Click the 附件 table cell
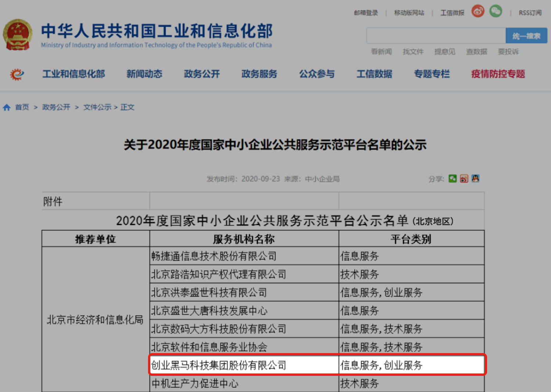Viewport: 551px width, 392px height. click(x=96, y=201)
